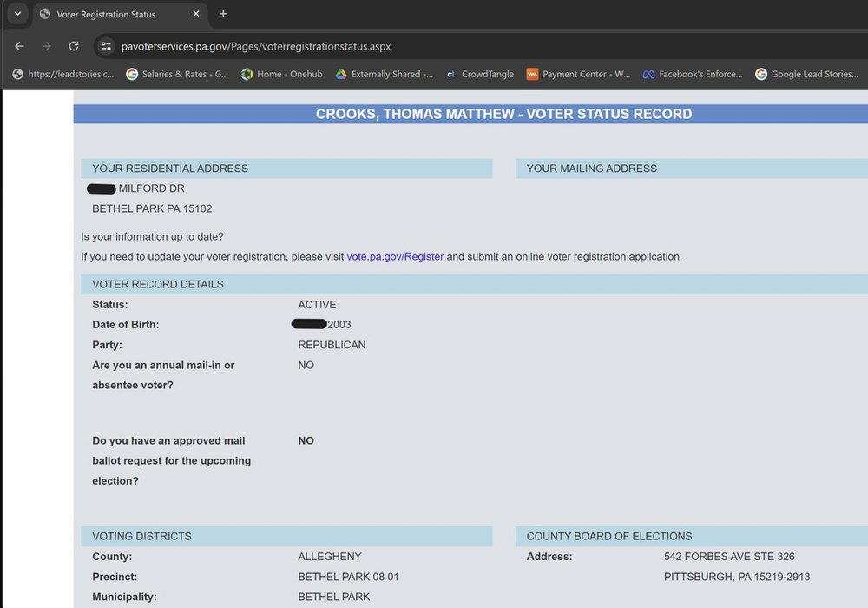Select the Voter Registration Status tab
The width and height of the screenshot is (868, 608).
point(106,14)
